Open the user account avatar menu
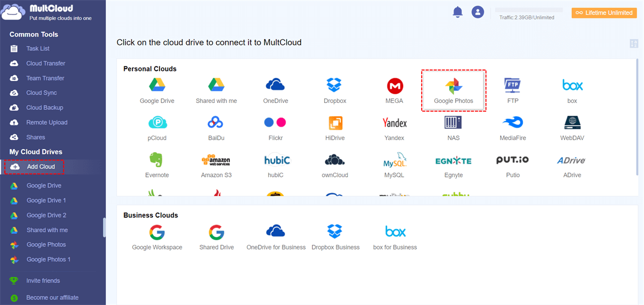 (478, 12)
